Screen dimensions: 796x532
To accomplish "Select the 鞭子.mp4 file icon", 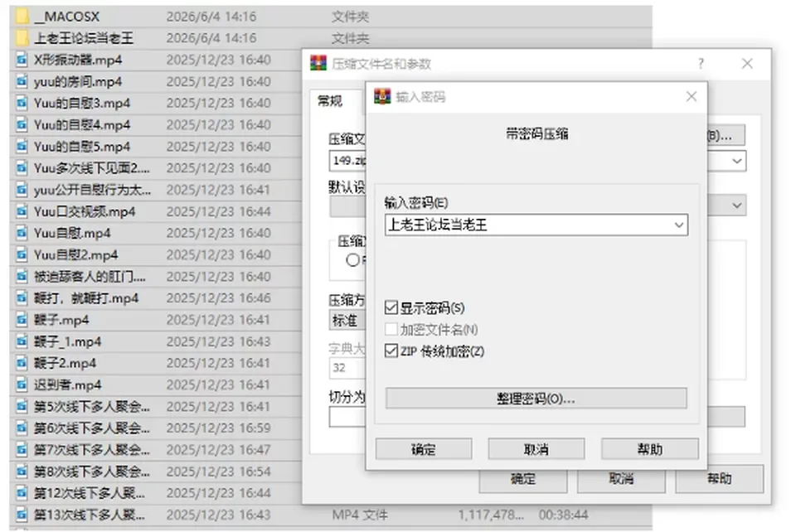I will pos(22,320).
